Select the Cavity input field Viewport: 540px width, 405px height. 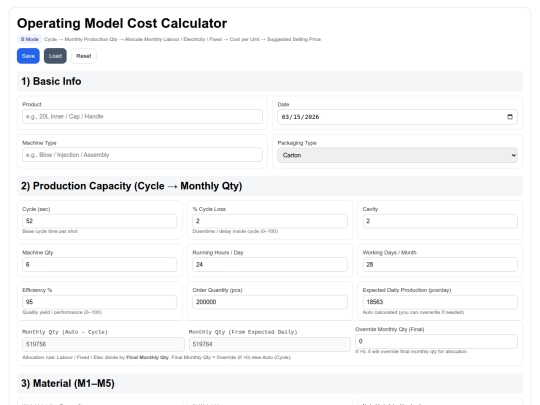point(440,221)
